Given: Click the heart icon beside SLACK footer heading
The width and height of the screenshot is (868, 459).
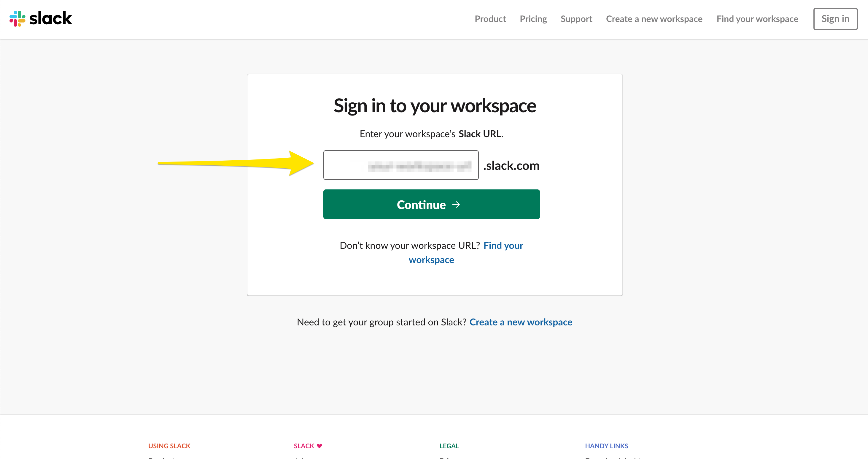Looking at the screenshot, I should 319,446.
